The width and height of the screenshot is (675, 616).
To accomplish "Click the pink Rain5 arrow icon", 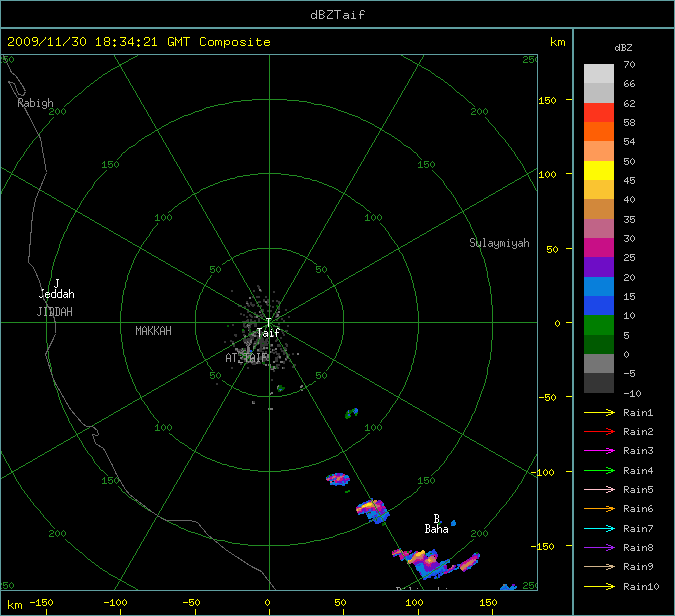I will click(599, 489).
